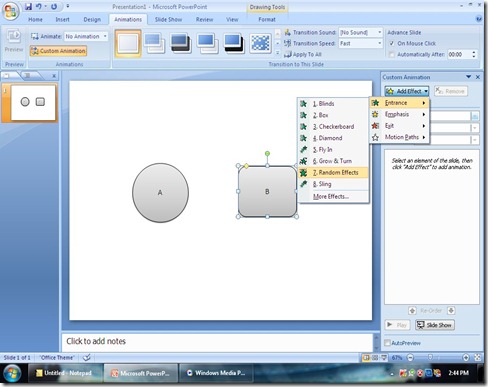488x387 pixels.
Task: Open the Transition Sound dropdown
Action: coord(361,32)
